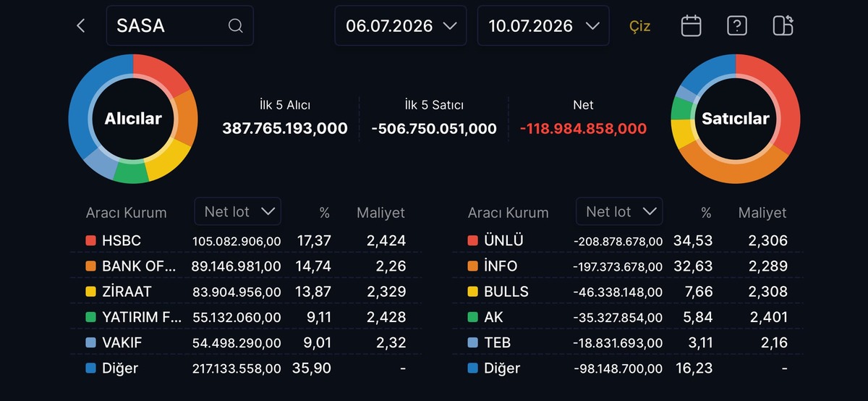This screenshot has width=868, height=401.
Task: Open the ZİRAAT buyer row
Action: coord(246,292)
